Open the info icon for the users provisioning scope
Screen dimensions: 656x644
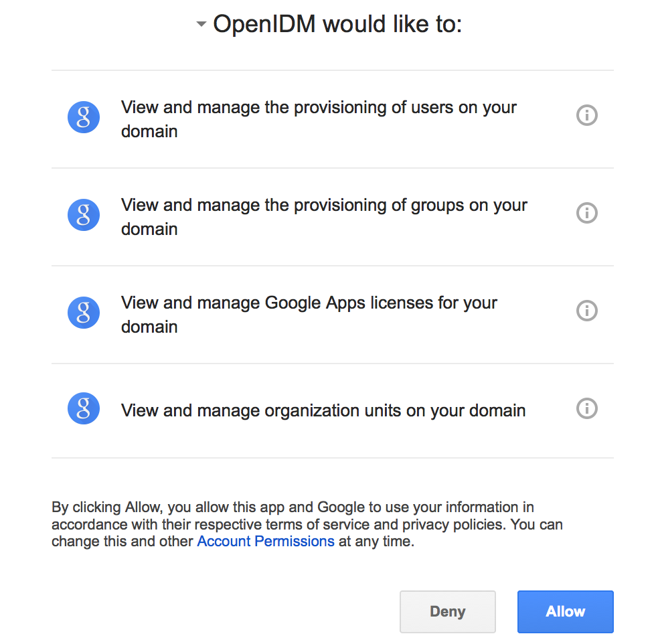[x=586, y=115]
